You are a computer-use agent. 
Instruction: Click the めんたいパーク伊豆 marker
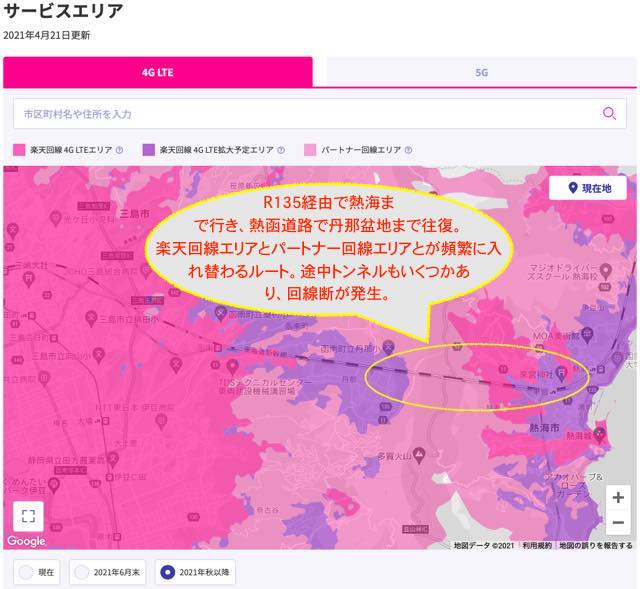53,485
